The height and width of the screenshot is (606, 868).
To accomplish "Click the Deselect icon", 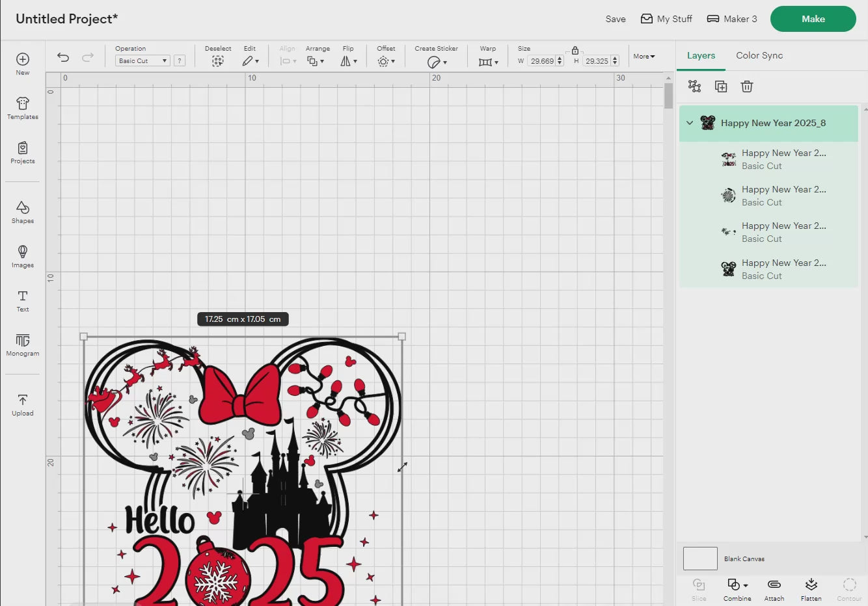I will click(218, 60).
